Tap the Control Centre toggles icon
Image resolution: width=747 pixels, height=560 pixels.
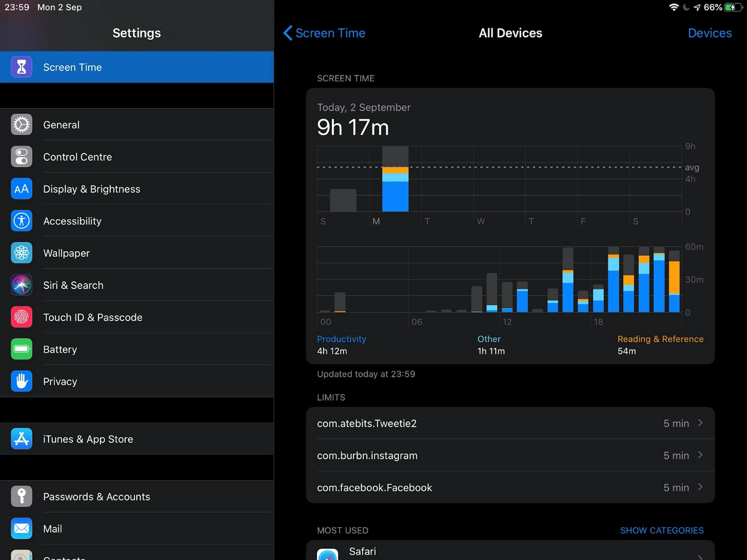pos(21,157)
